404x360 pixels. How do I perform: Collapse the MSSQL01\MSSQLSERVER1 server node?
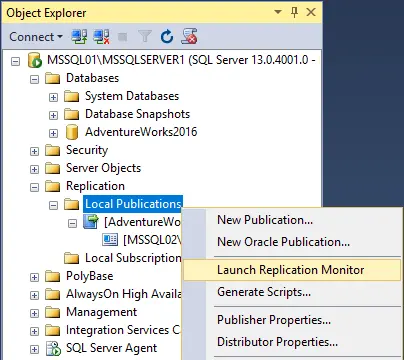15,61
